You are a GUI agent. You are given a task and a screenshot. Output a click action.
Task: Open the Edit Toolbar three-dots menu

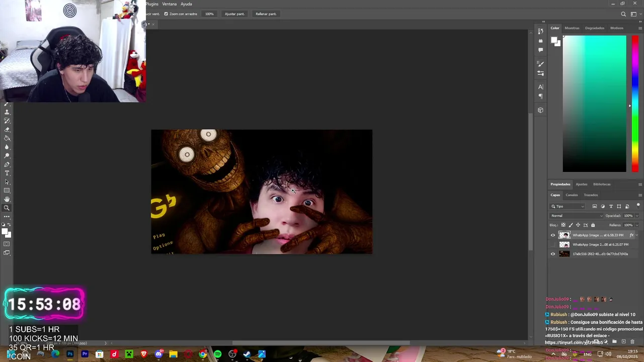click(x=7, y=217)
